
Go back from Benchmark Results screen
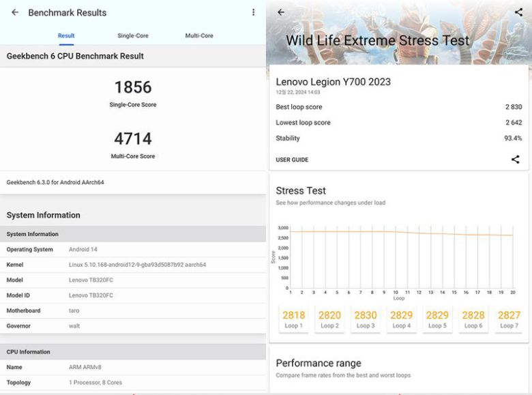tap(15, 12)
